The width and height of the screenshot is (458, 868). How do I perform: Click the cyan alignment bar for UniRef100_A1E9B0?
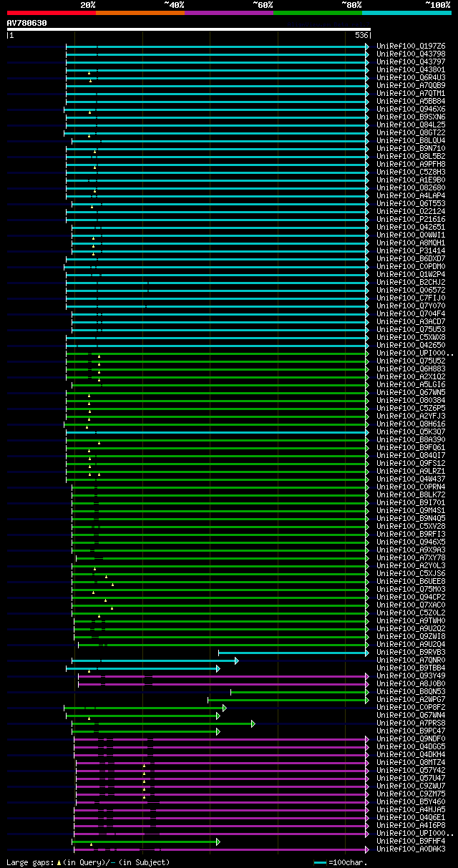point(217,180)
